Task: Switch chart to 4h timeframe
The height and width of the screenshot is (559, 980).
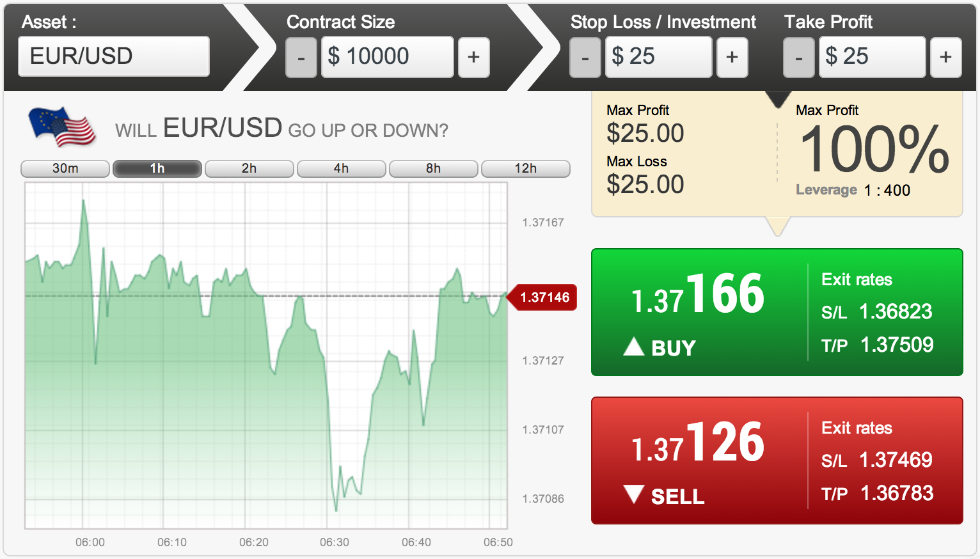Action: (x=341, y=168)
